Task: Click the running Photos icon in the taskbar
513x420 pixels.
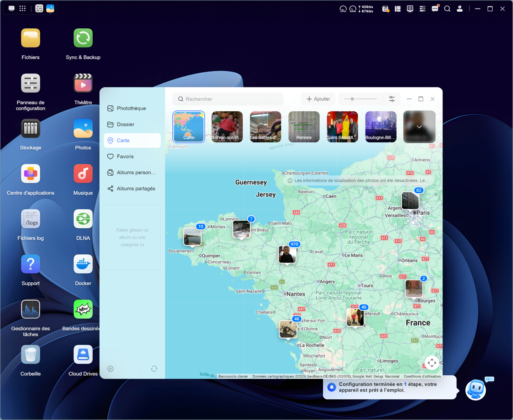Action: tap(50, 9)
